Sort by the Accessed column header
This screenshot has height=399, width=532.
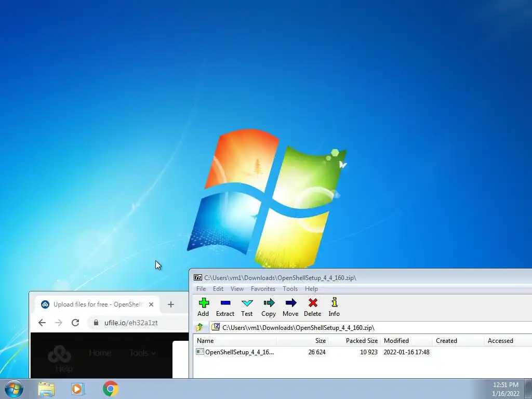(508, 341)
